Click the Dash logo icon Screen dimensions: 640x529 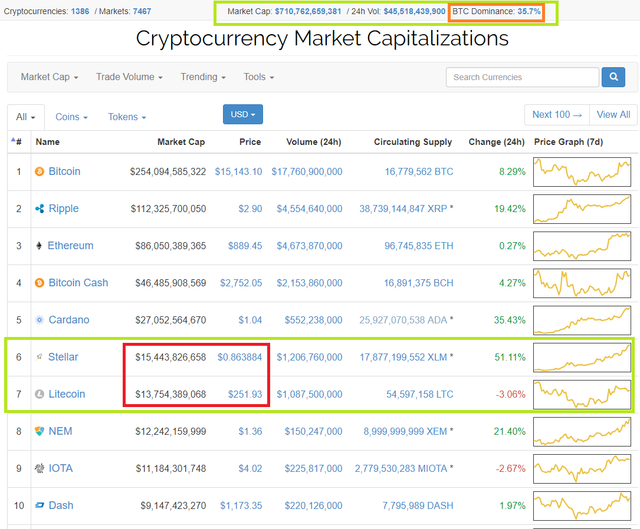click(x=39, y=505)
